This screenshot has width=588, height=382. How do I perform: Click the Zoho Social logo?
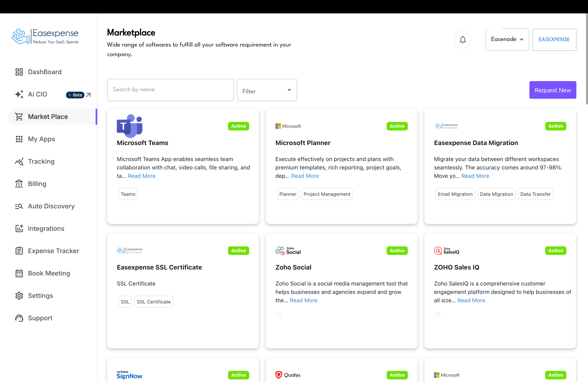pos(288,251)
